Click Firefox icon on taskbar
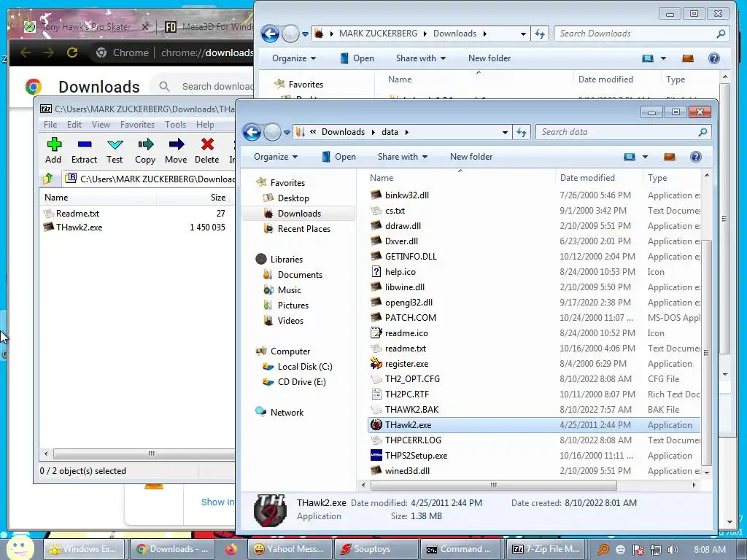Image resolution: width=747 pixels, height=560 pixels. tap(231, 549)
